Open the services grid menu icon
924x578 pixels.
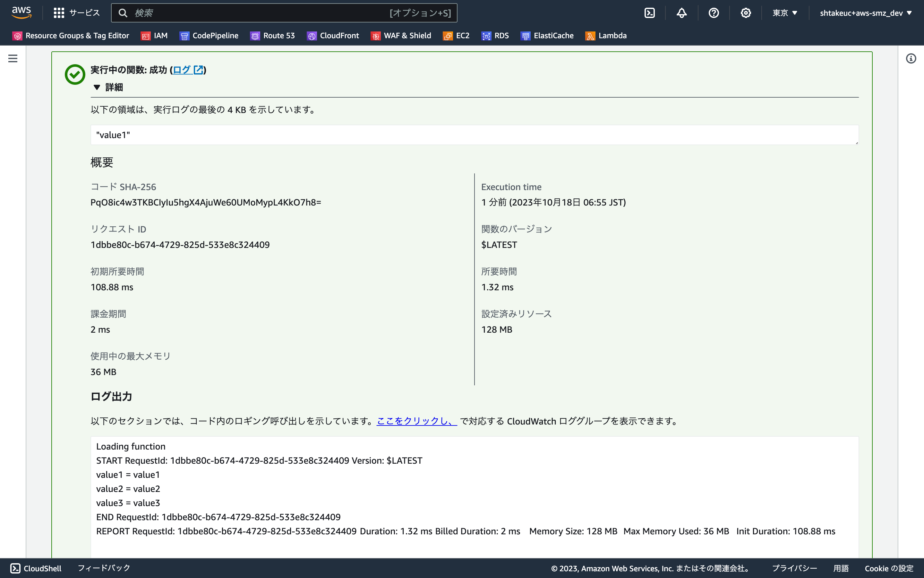(x=59, y=13)
